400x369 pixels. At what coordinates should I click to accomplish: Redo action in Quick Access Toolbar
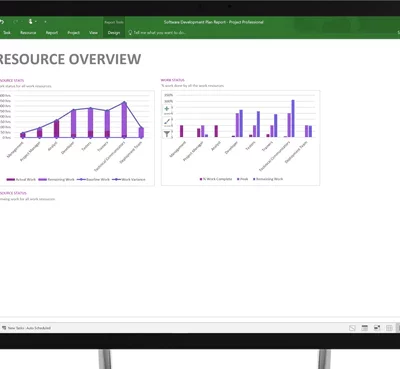[x=16, y=22]
